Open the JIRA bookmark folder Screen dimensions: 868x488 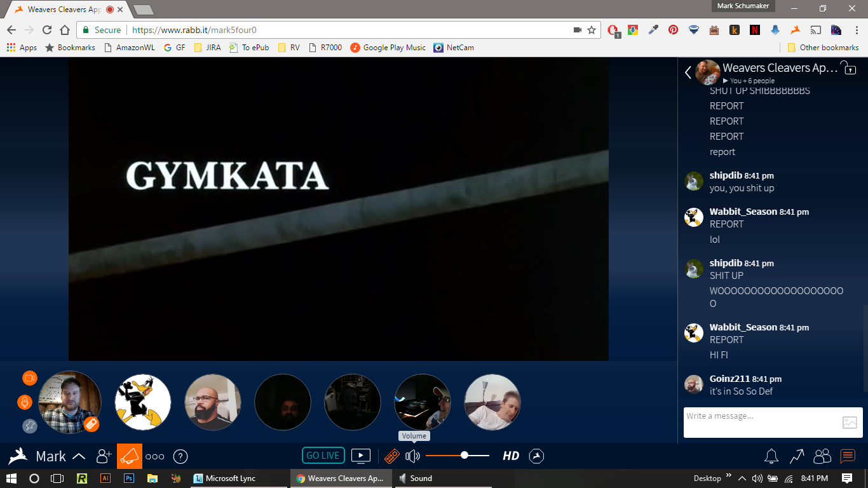click(207, 48)
